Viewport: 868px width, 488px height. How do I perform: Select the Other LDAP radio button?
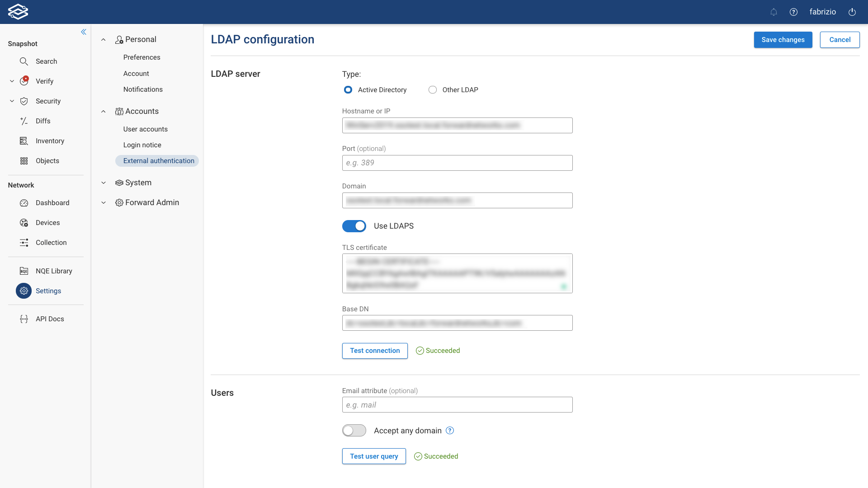[x=433, y=90]
